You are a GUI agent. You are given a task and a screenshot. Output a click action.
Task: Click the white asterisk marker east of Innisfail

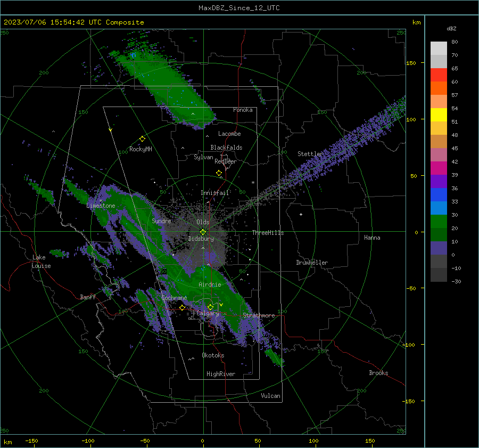coord(253,183)
